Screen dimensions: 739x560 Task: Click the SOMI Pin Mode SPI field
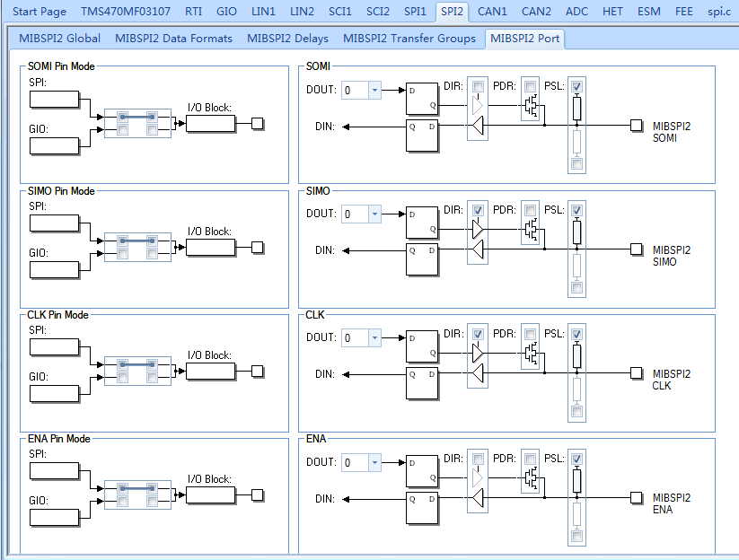click(x=54, y=100)
